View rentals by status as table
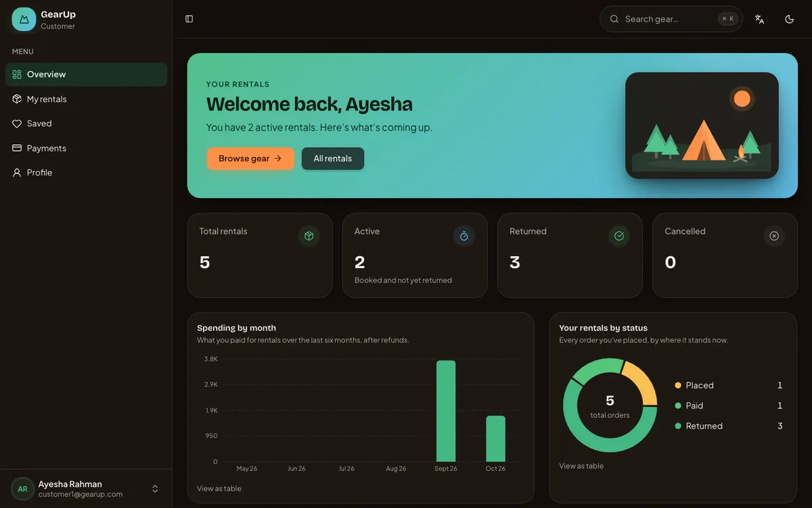The image size is (812, 508). (x=581, y=466)
